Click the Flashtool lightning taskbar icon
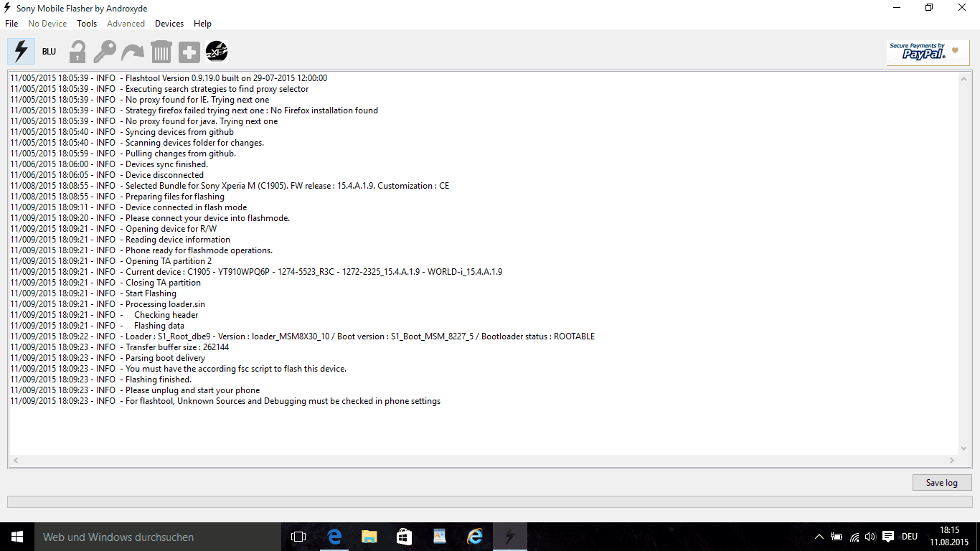 (x=510, y=537)
